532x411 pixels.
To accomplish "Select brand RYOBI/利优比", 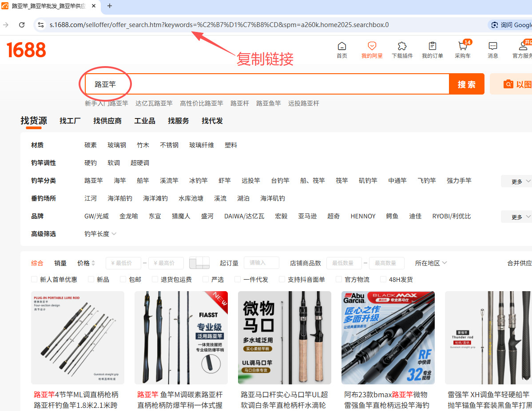I will (x=451, y=216).
